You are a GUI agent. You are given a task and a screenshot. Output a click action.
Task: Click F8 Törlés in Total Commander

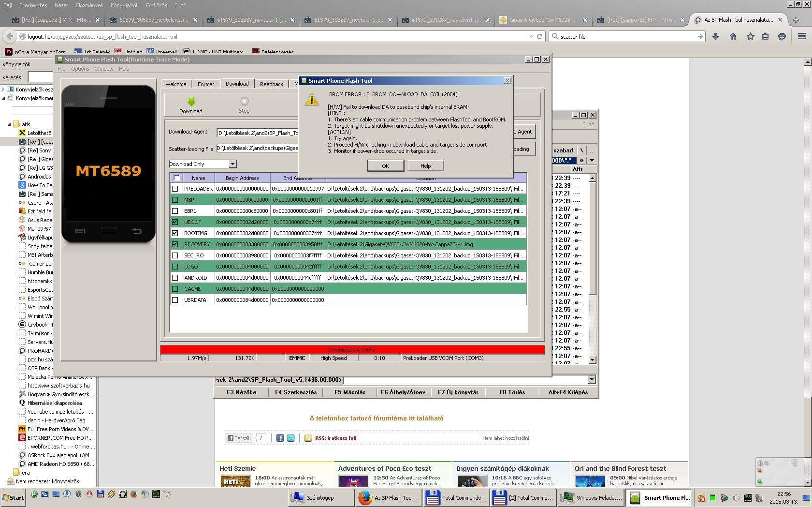coord(512,392)
